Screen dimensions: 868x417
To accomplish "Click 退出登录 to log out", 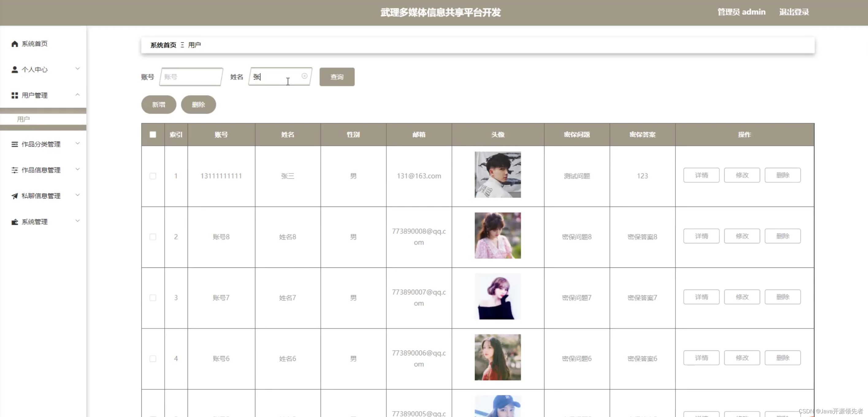I will pos(794,12).
